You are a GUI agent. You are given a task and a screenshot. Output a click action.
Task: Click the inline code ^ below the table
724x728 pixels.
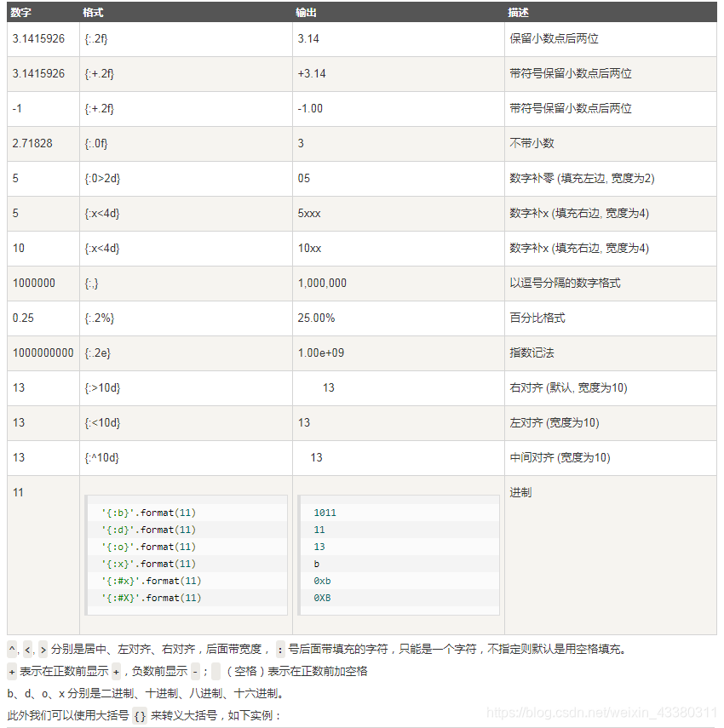pyautogui.click(x=12, y=649)
